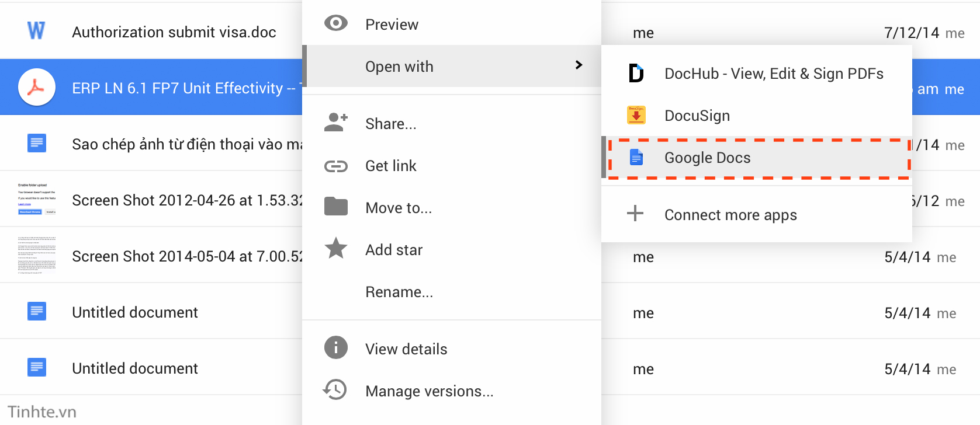Click owner me in last Untitled document row
Image resolution: width=980 pixels, height=425 pixels.
click(x=643, y=370)
